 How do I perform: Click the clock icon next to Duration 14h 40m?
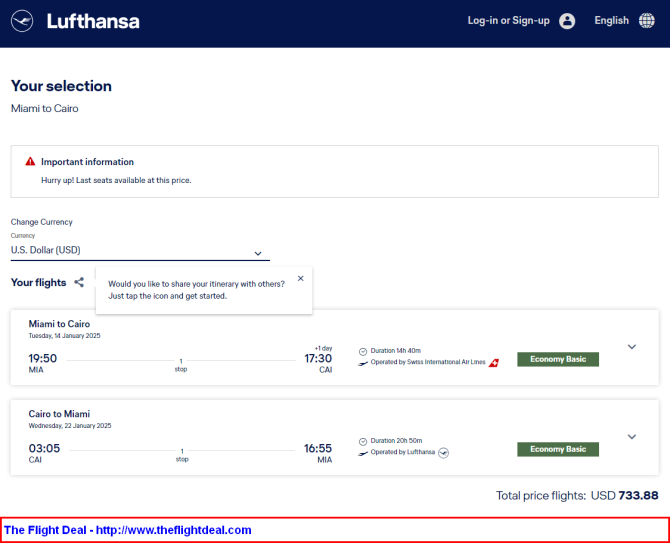coord(363,352)
